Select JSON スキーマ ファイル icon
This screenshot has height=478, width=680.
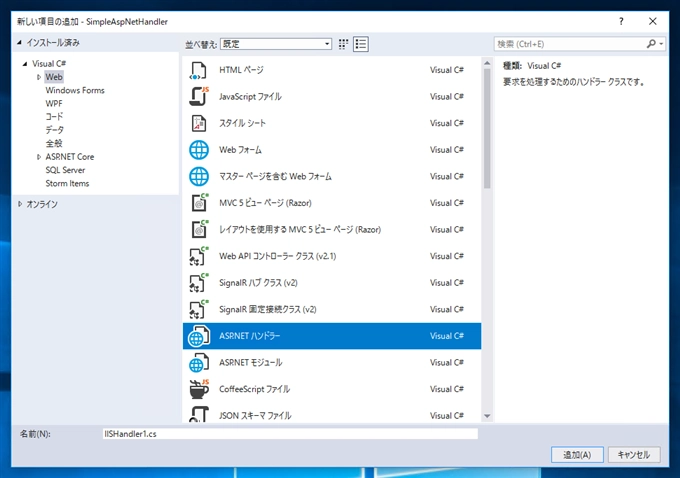199,414
